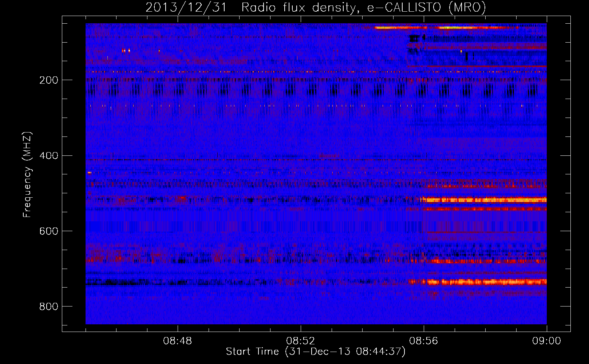Click the 600 MHz tick label

tap(49, 231)
